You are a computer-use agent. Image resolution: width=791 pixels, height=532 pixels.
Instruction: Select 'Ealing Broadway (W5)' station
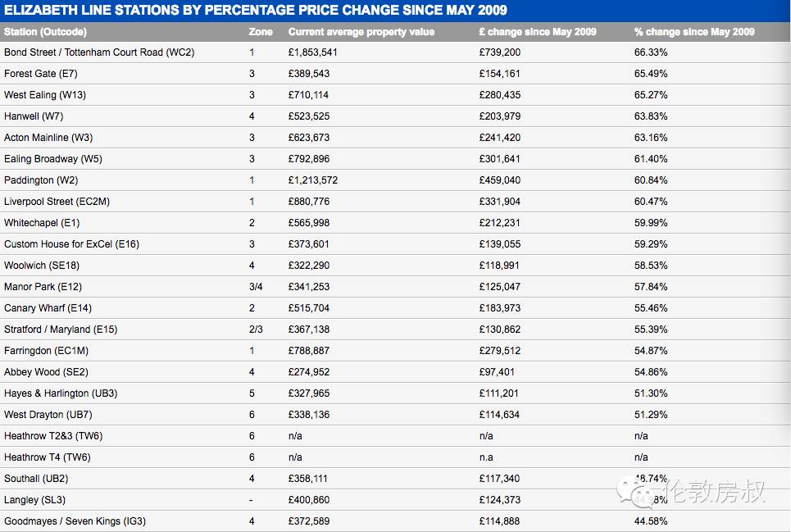click(x=53, y=159)
